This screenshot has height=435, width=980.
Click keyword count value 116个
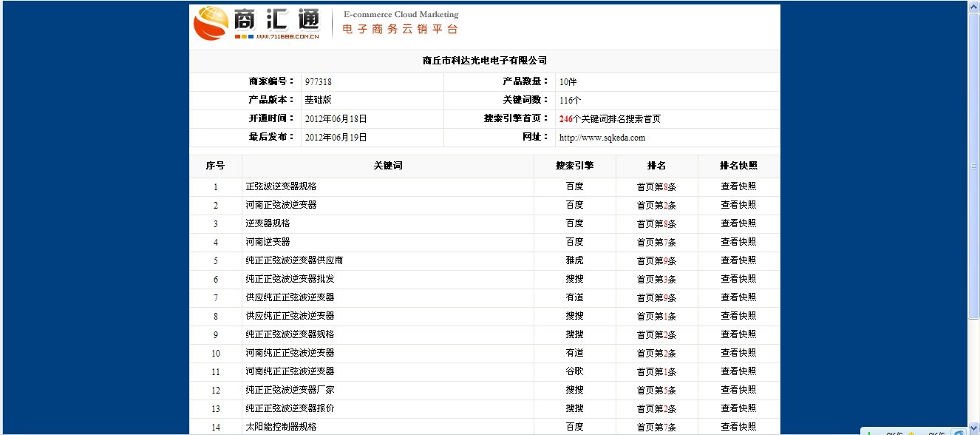(571, 101)
